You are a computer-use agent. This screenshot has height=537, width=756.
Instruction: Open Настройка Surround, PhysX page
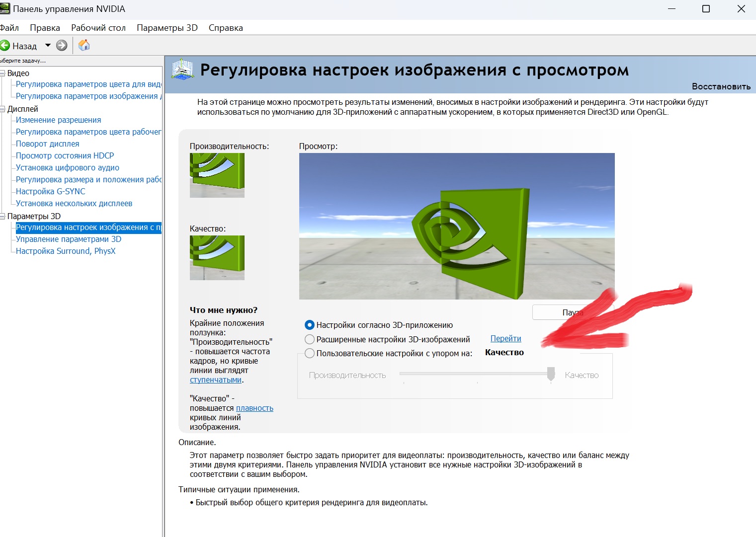65,251
